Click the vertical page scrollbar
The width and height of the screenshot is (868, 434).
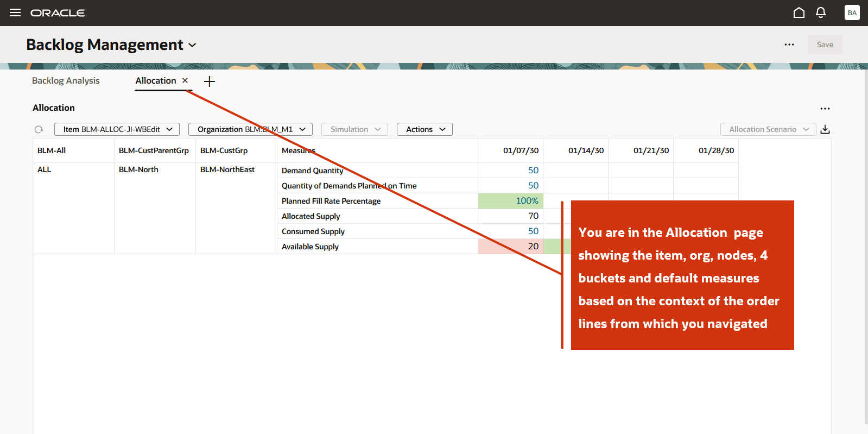(x=866, y=247)
